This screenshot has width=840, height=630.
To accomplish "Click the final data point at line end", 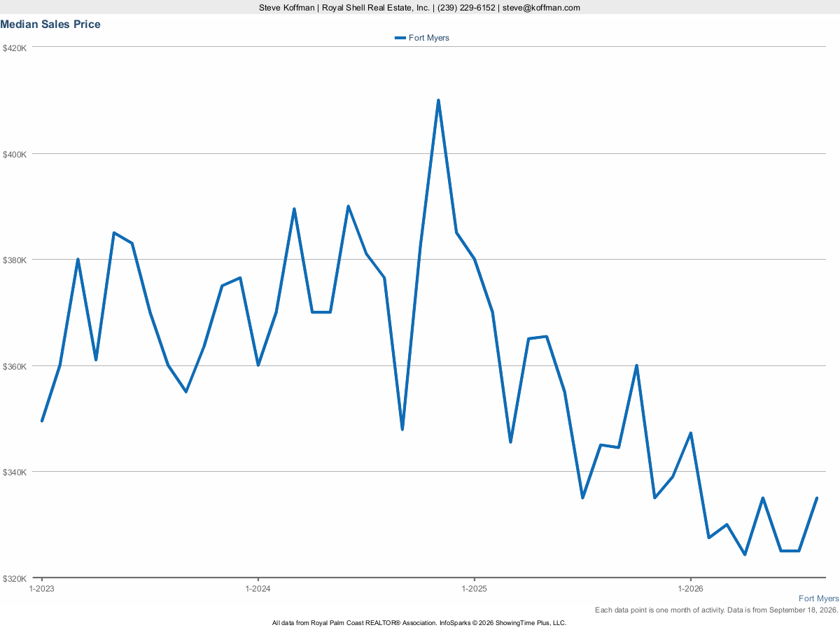I will [x=817, y=498].
